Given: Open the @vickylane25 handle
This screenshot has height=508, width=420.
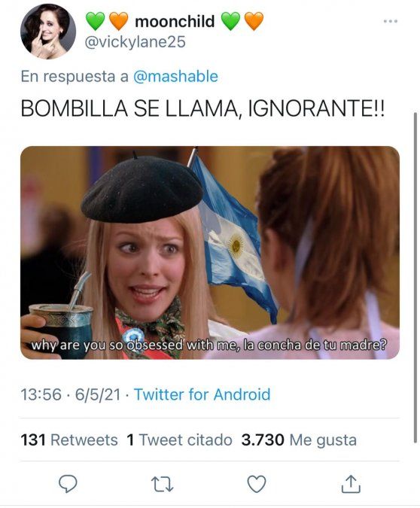Looking at the screenshot, I should click(x=135, y=42).
